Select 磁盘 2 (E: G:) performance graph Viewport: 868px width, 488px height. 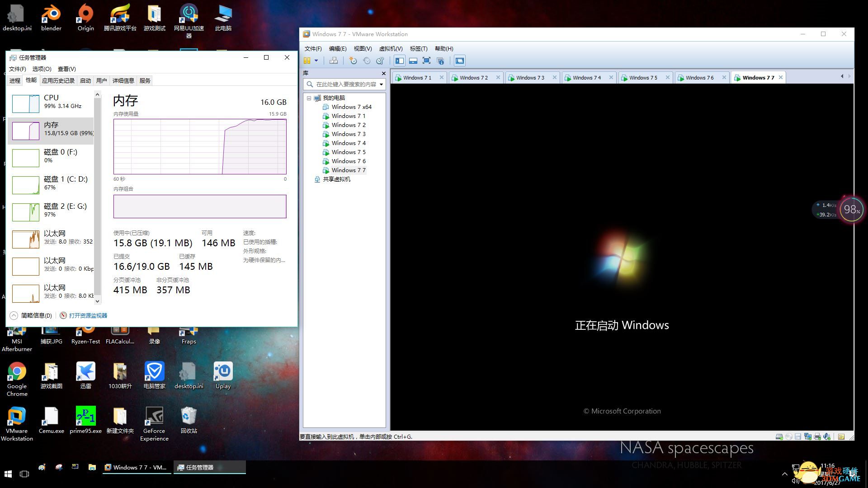click(x=51, y=210)
